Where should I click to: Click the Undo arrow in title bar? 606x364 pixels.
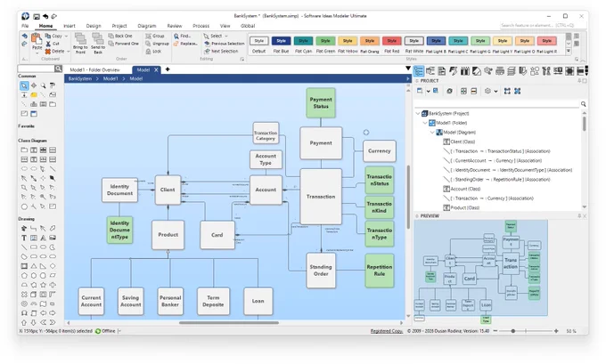click(x=45, y=16)
